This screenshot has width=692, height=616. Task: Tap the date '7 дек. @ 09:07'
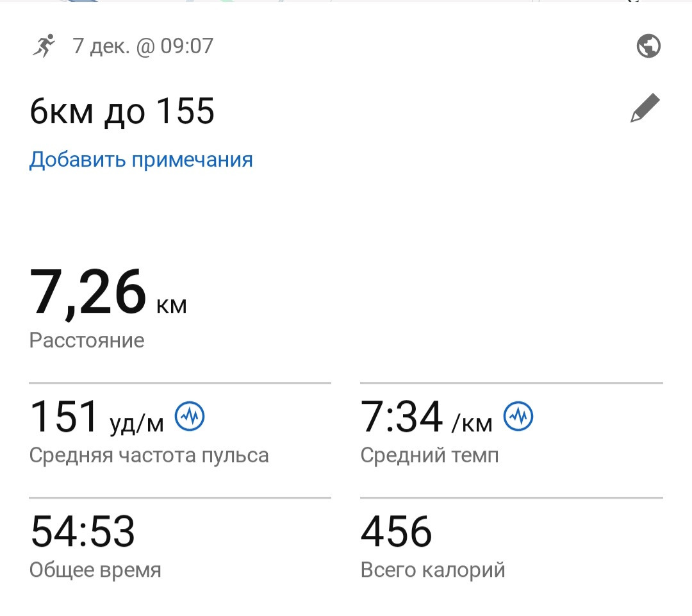point(143,46)
